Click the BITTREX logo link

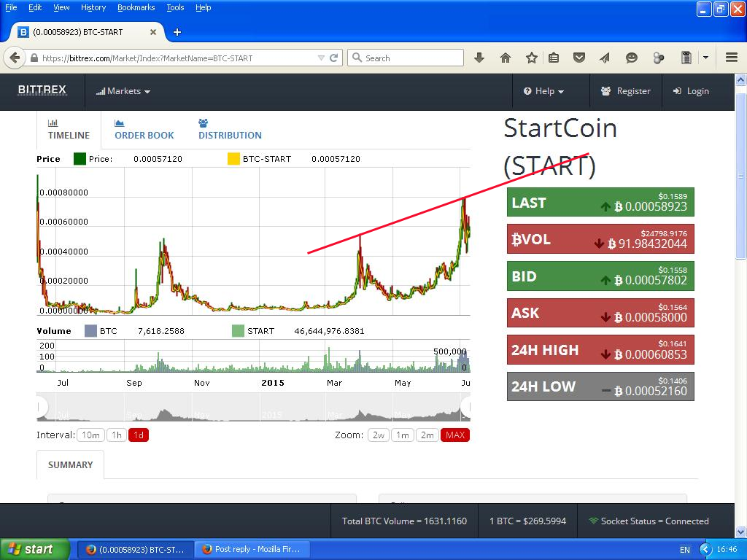42,90
